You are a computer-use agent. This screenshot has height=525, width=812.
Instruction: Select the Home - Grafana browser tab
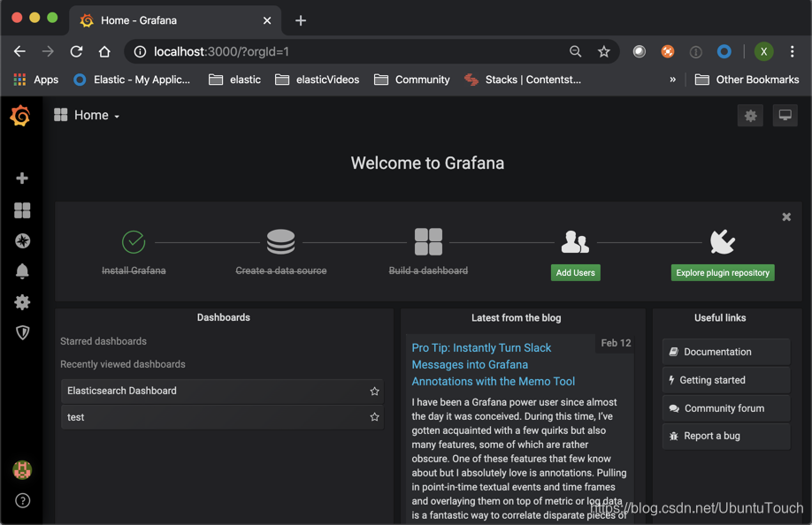point(175,20)
